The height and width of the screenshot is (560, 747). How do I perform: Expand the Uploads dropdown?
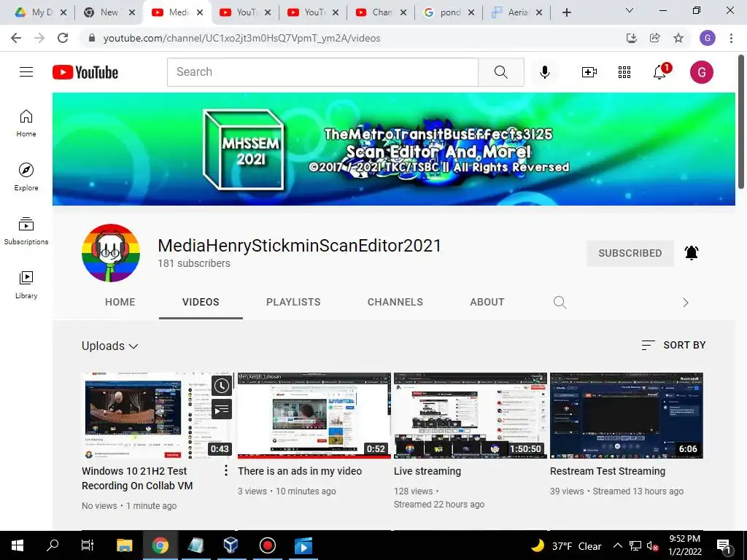[x=110, y=346]
